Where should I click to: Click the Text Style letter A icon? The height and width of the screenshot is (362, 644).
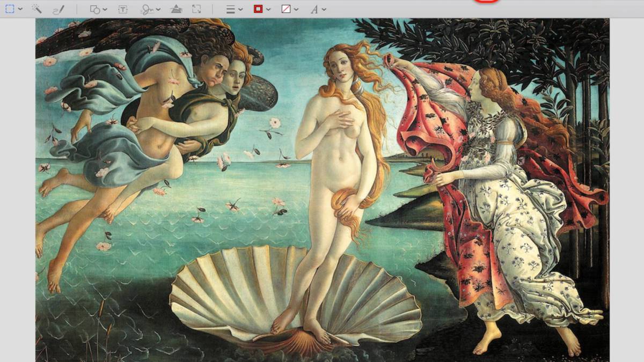314,9
